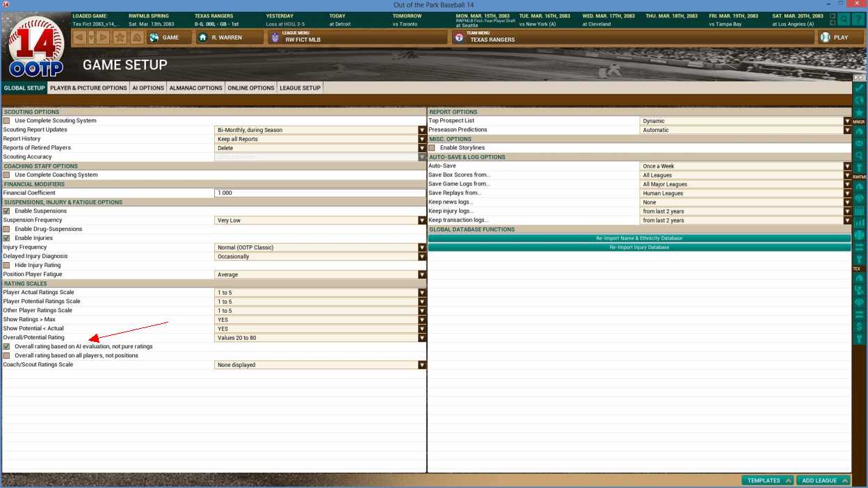Click Re-Import Injury Database button
The image size is (868, 488).
[639, 247]
